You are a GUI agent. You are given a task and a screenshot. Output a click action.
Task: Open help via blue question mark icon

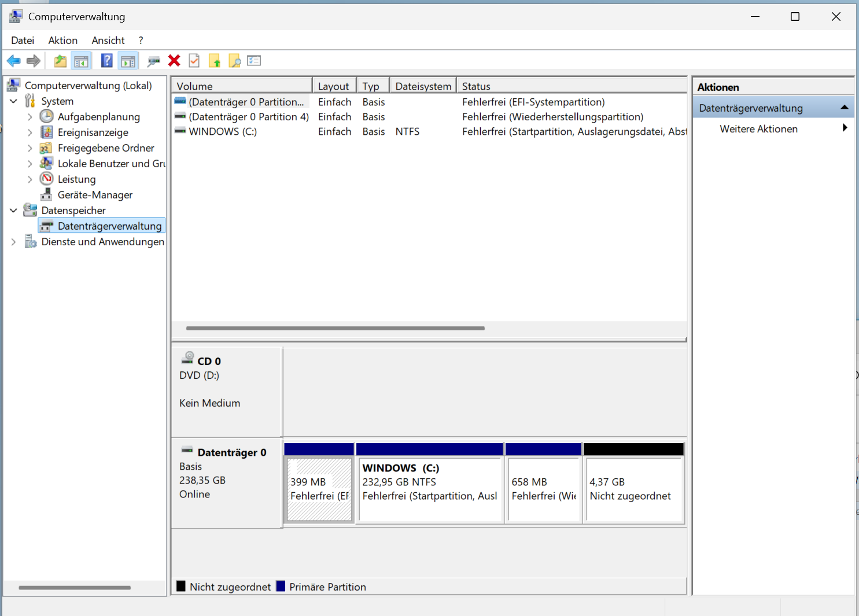[x=107, y=61]
